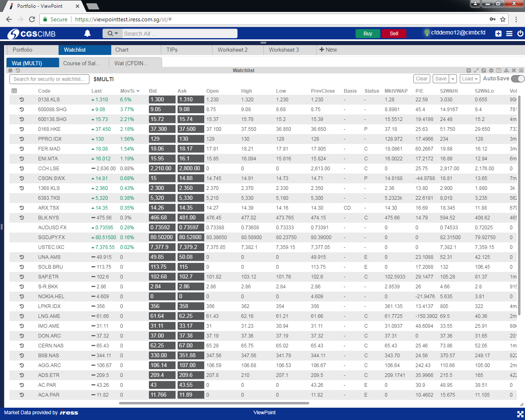525x420 pixels.
Task: Sort by the Mov% column header
Action: coord(129,91)
